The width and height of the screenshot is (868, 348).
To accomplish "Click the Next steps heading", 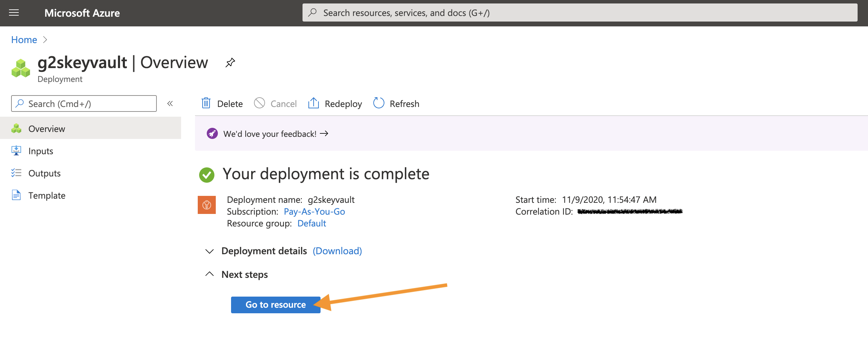I will 245,274.
